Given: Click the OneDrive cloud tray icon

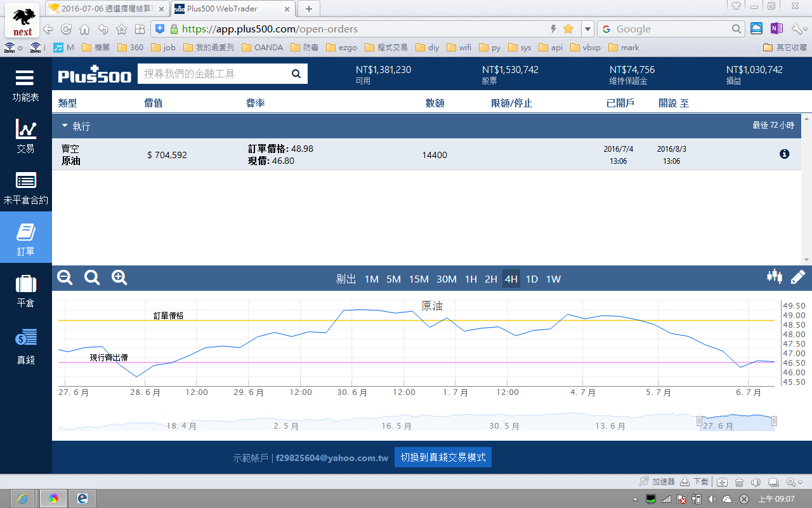Looking at the screenshot, I should tap(728, 499).
